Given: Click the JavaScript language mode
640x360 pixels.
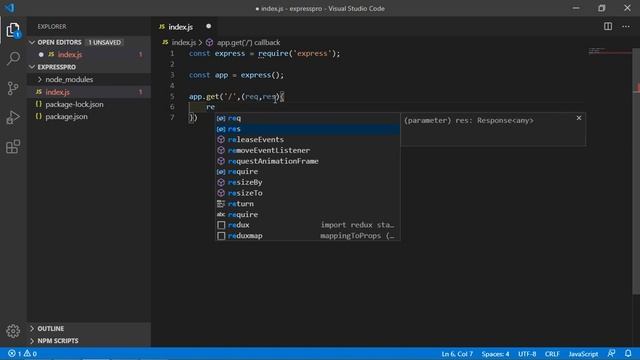Looking at the screenshot, I should [x=583, y=354].
